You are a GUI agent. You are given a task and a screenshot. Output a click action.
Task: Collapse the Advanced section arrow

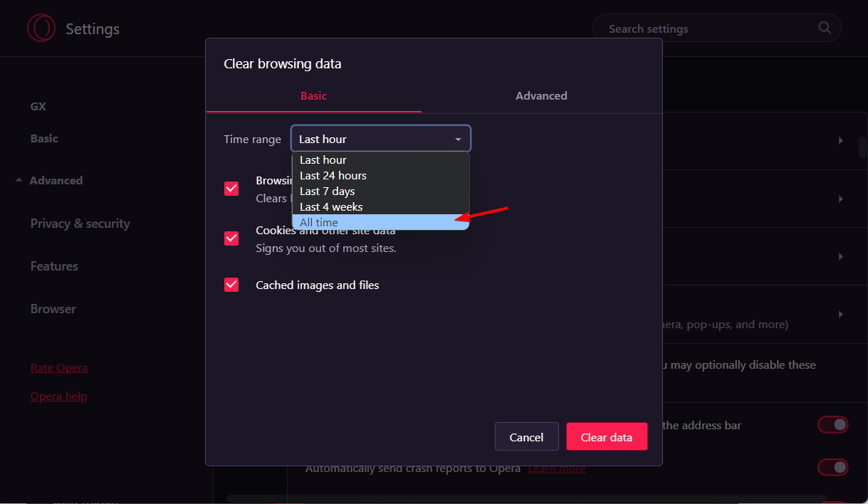(x=19, y=181)
